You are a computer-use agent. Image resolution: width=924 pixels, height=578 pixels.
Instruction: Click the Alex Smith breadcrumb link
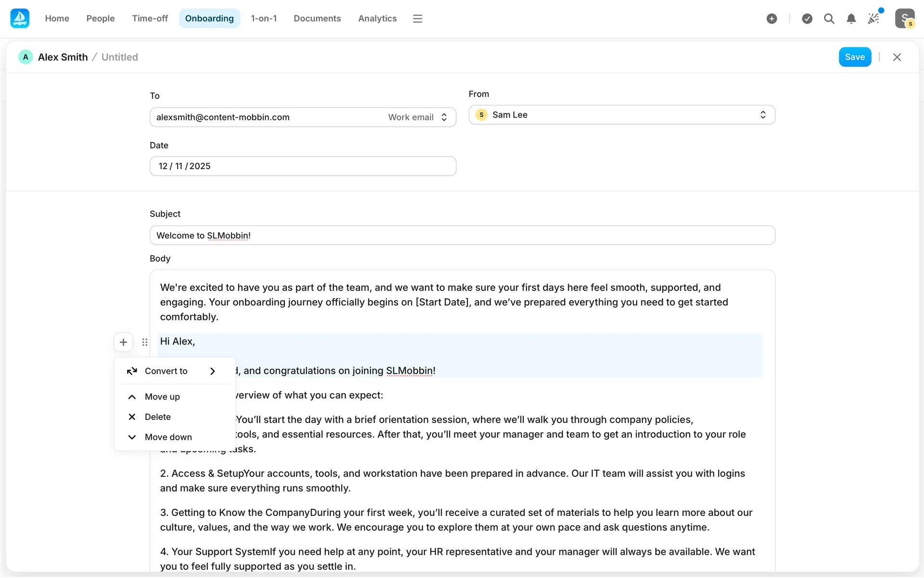click(x=63, y=57)
